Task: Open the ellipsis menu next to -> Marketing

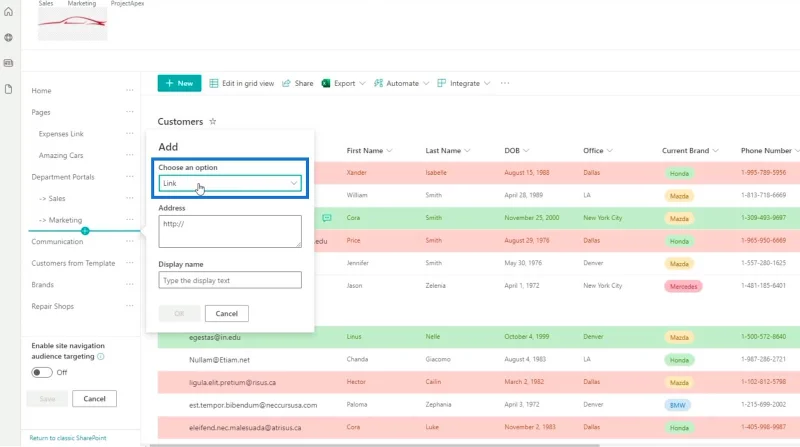Action: click(x=130, y=219)
